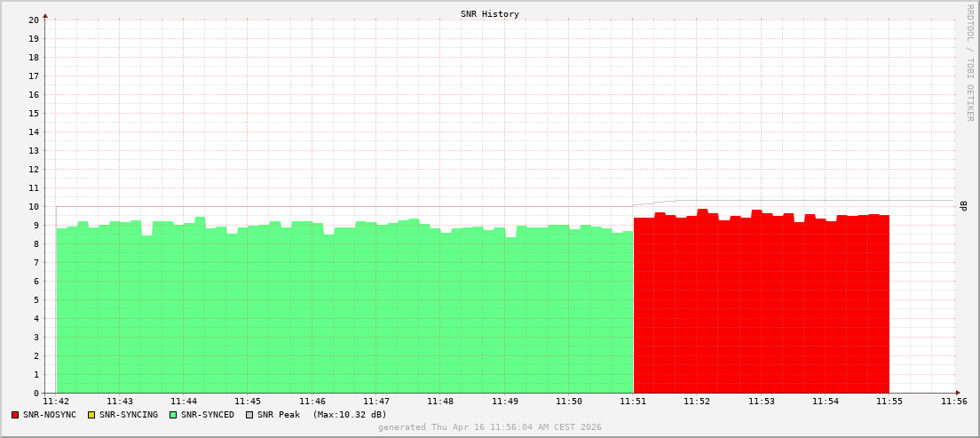The height and width of the screenshot is (438, 980).
Task: Click the green SNR-SYNCED legend swatch
Action: (x=173, y=415)
